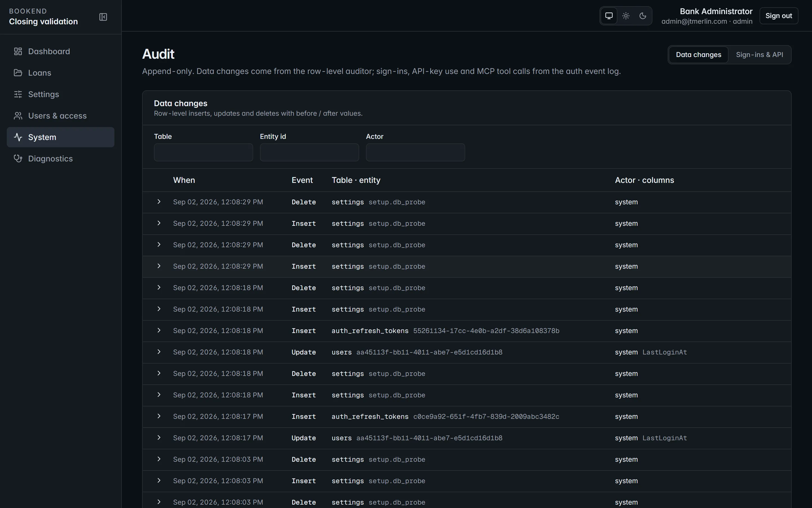Screen dimensions: 812x508
Task: Click the "Data changes" card heading
Action: (180, 104)
